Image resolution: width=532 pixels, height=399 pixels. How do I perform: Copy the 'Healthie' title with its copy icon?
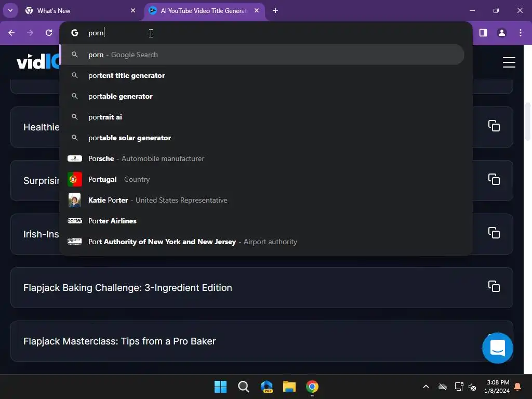coord(494,126)
